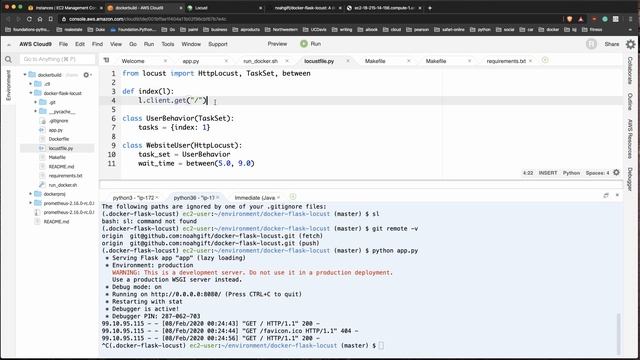
Task: Open Dockerfile in the file tree
Action: tap(59, 139)
